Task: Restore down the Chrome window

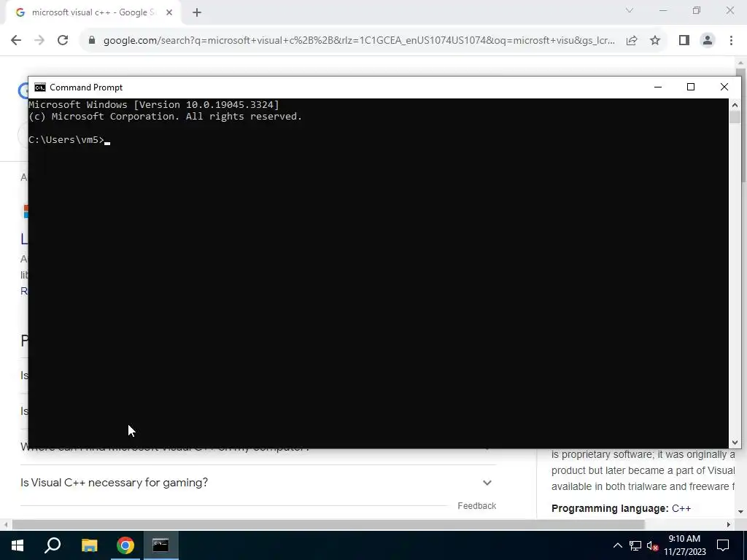Action: pos(697,10)
